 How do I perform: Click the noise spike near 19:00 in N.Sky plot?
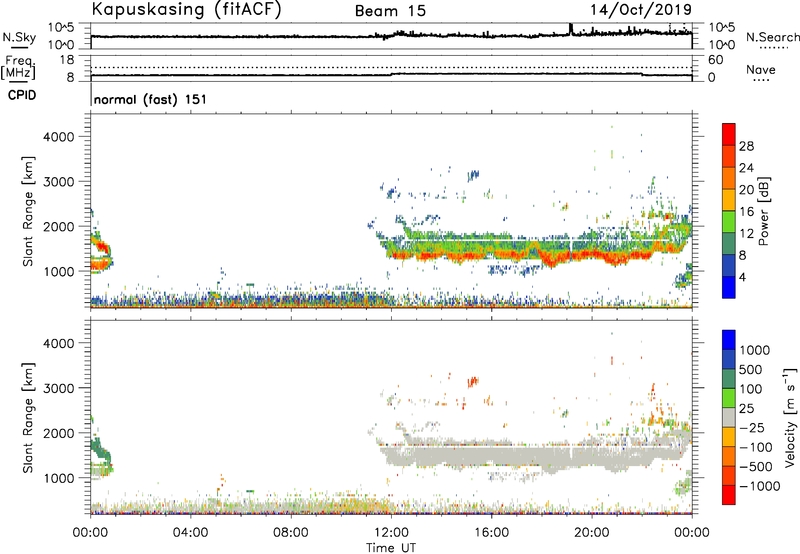(571, 29)
